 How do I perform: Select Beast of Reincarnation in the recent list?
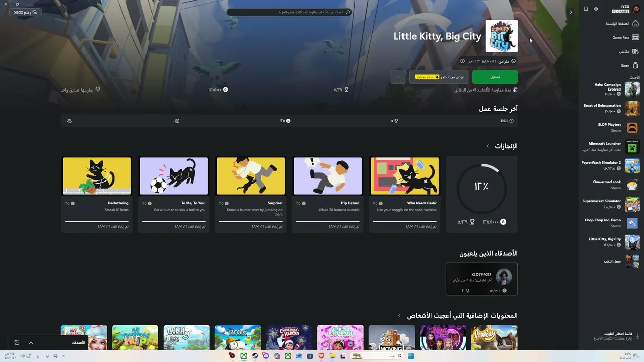pos(611,108)
